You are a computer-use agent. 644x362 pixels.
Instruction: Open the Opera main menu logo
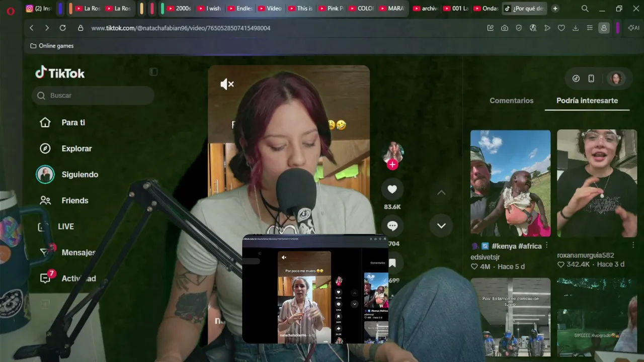tap(11, 10)
